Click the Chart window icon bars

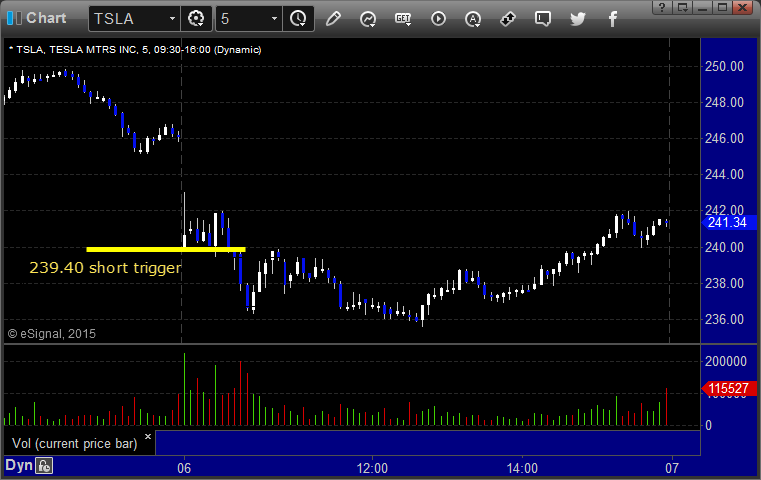[x=15, y=18]
